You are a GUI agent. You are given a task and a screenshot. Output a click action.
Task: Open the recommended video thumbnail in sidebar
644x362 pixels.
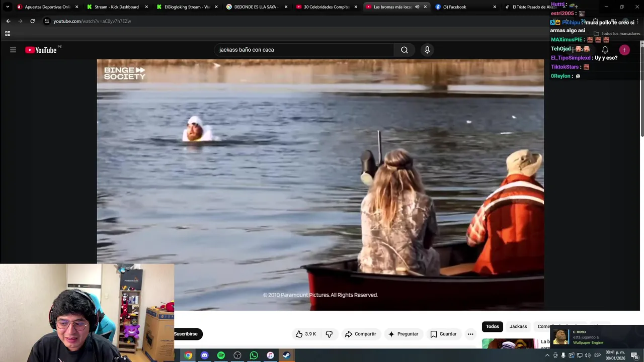(510, 344)
